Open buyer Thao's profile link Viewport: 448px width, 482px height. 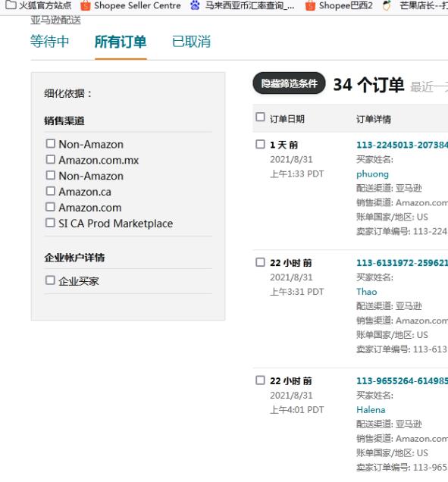(367, 292)
